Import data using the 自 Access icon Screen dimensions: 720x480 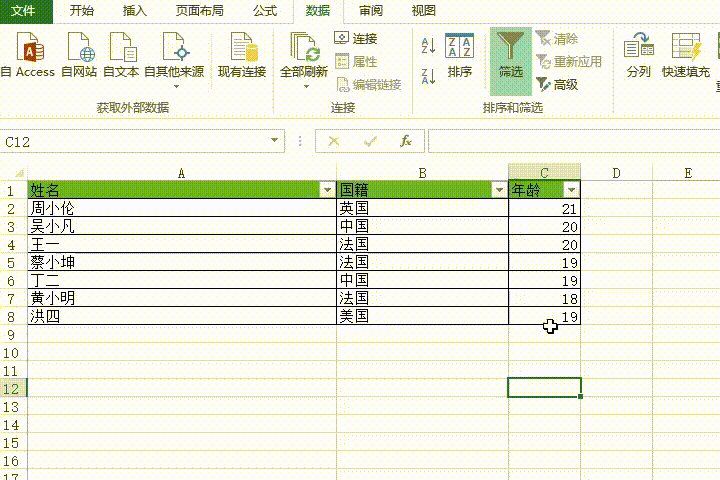(29, 55)
